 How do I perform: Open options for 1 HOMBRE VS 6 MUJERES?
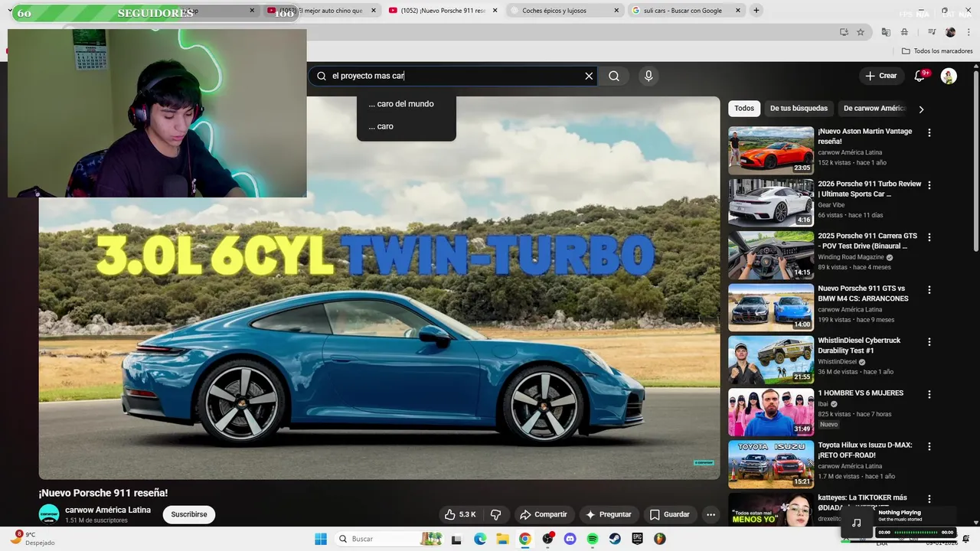tap(929, 394)
